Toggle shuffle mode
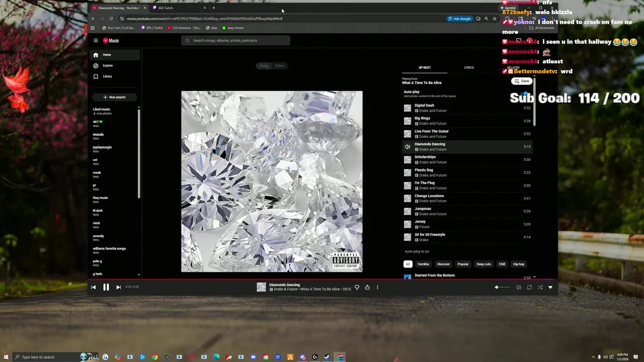The width and height of the screenshot is (644, 362). point(540,288)
